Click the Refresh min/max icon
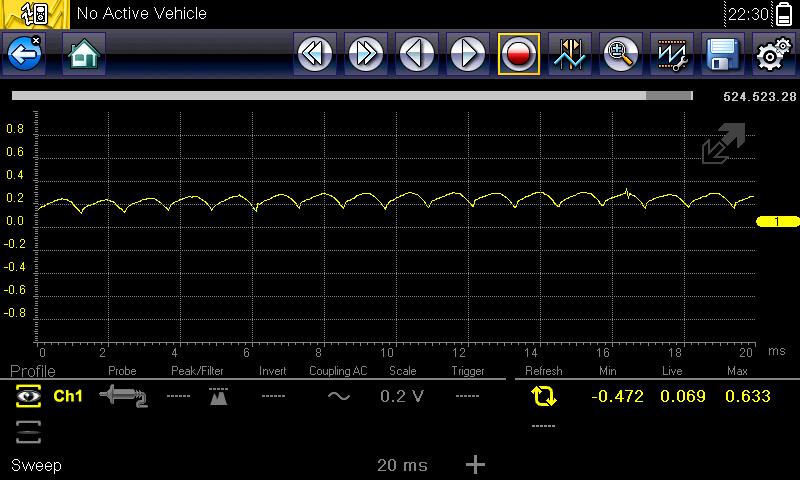 [x=544, y=396]
